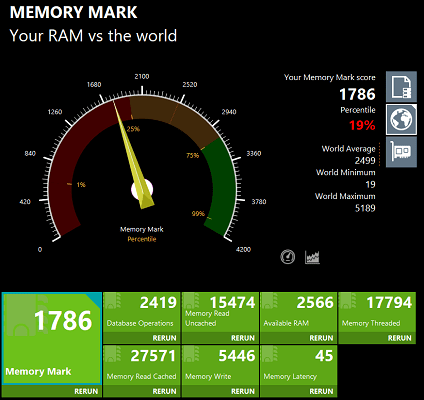
Task: Rerun the Memory Latency test
Action: (321, 391)
